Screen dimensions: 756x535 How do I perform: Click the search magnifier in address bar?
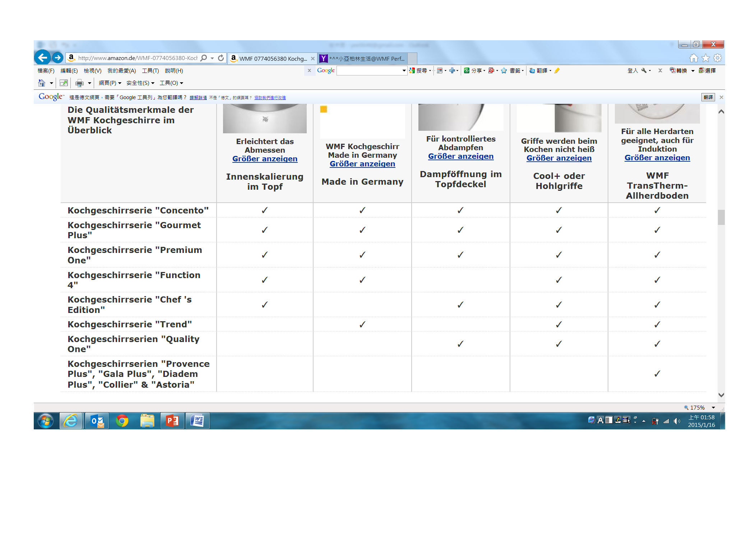(x=204, y=58)
